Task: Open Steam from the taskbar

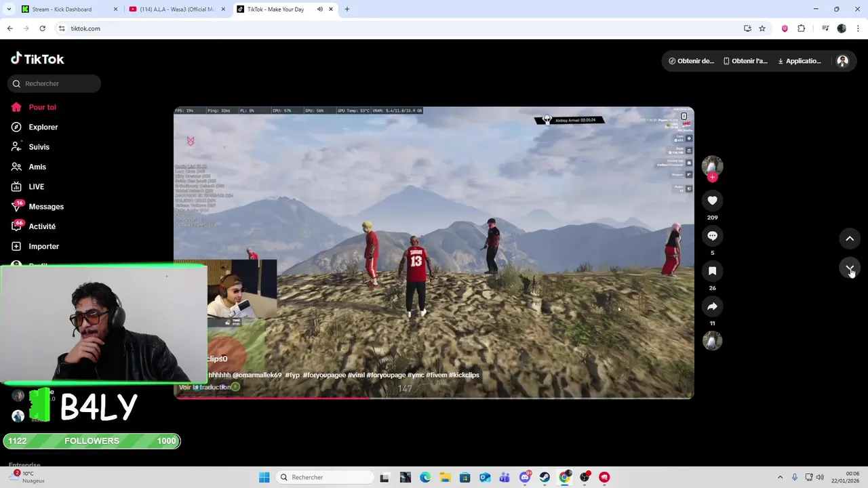Action: tap(545, 477)
